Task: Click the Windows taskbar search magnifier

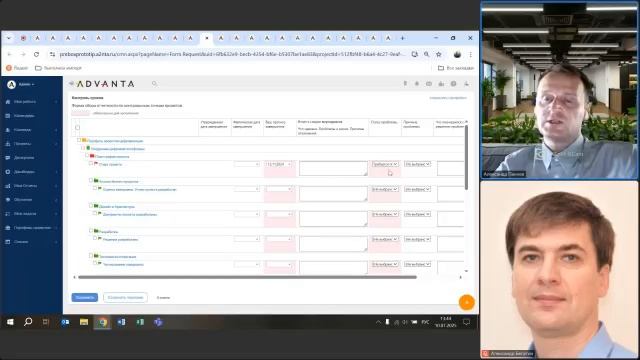Action: 28,322
